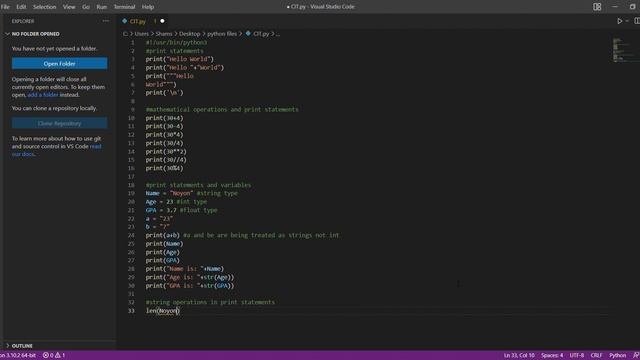Click the customize layout icon in the title bar
This screenshot has width=640, height=360.
[x=597, y=7]
